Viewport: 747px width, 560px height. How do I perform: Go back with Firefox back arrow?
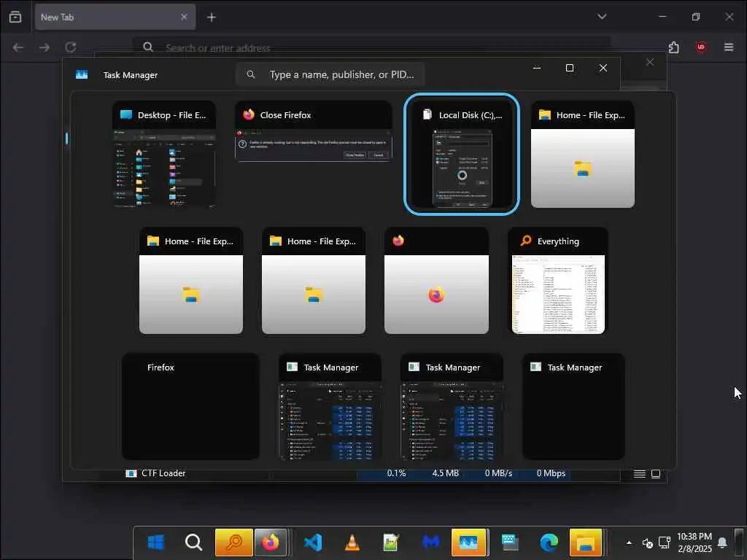[x=18, y=47]
